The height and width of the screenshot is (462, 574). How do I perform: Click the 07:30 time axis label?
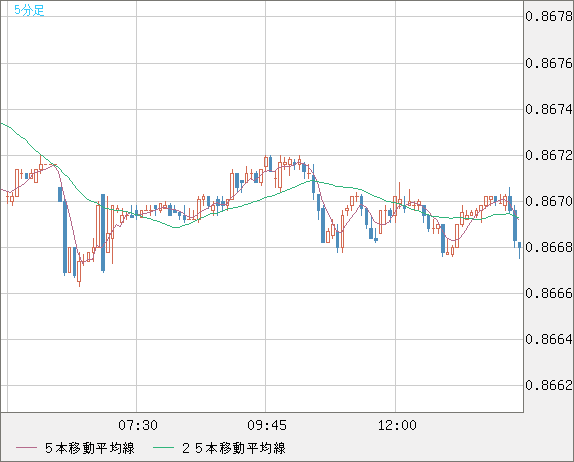[138, 425]
